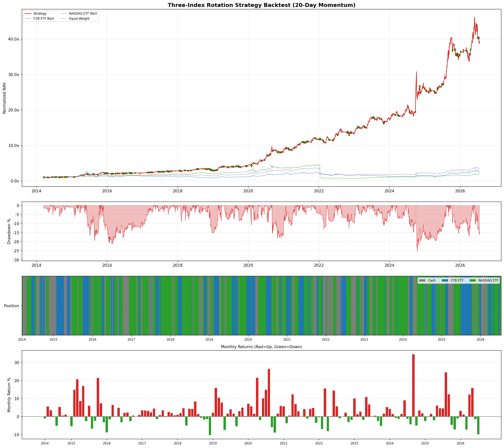Viewport: 504px width, 448px height.
Task: Select the 'Strategy' legend label
Action: (40, 14)
